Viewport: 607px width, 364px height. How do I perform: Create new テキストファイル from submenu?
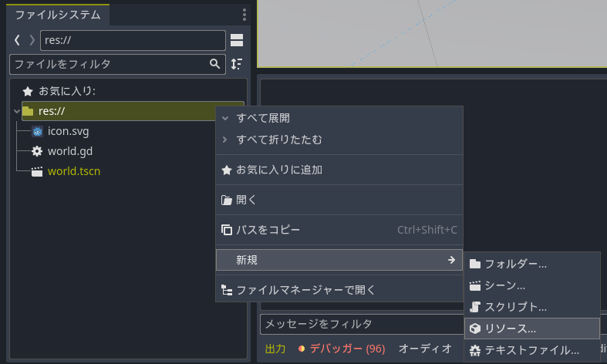point(532,350)
